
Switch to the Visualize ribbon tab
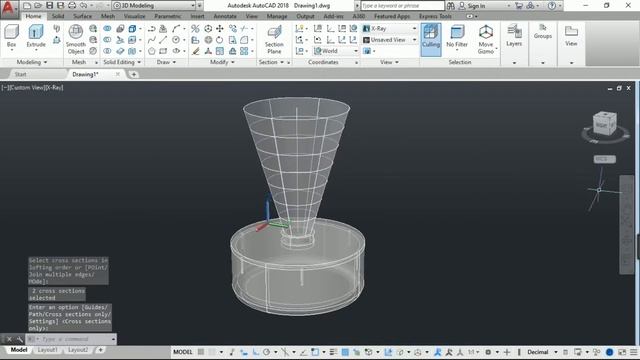point(134,16)
